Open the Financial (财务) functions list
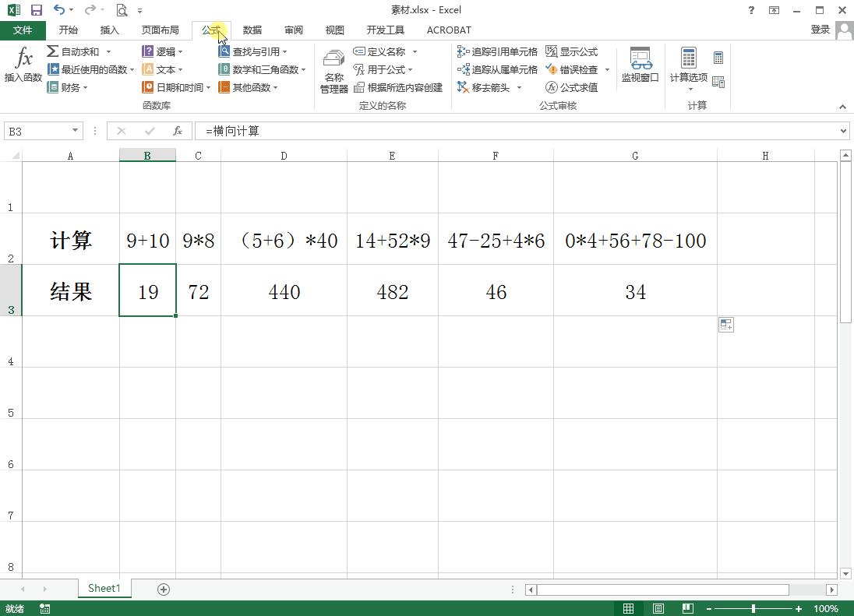This screenshot has width=854, height=616. [67, 87]
